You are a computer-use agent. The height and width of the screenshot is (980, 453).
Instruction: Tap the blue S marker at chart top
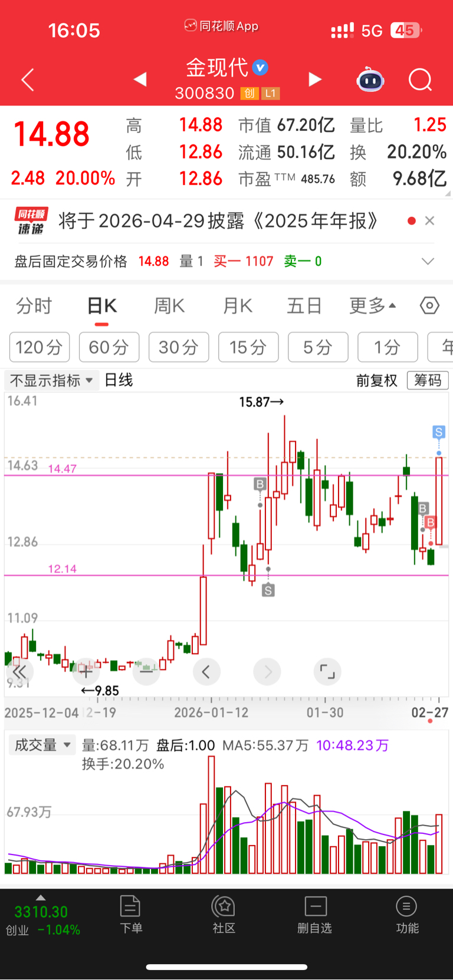438,432
